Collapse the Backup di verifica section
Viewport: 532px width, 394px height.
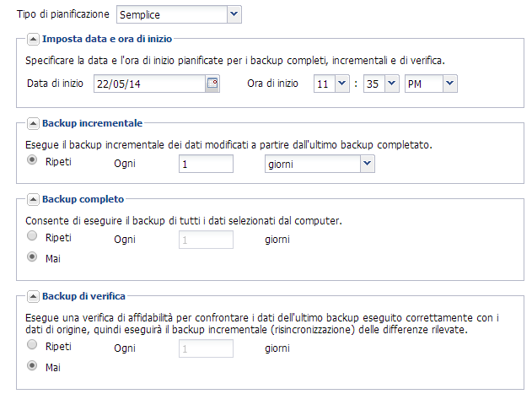point(33,297)
